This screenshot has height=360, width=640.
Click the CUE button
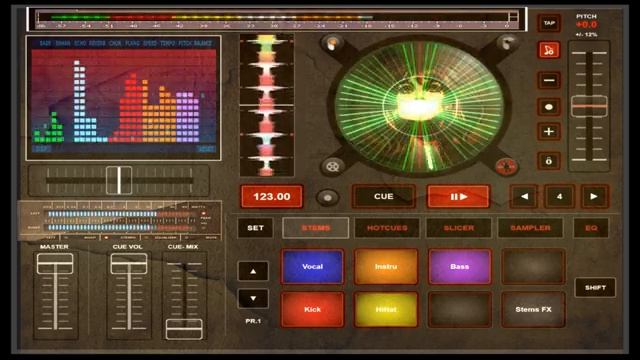pos(384,196)
